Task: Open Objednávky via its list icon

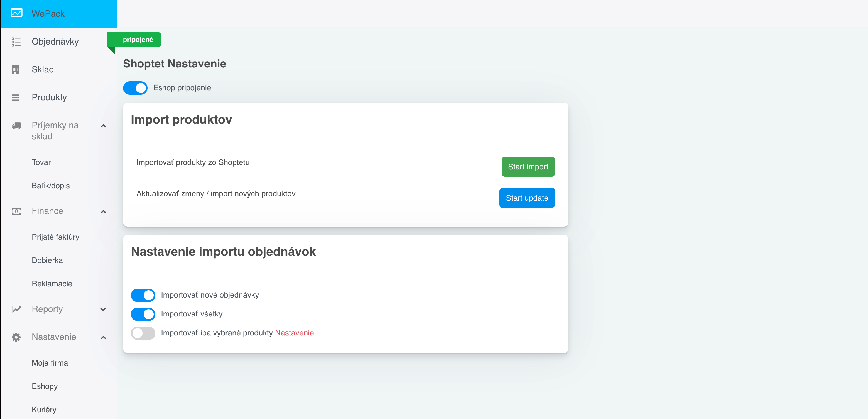Action: tap(16, 42)
